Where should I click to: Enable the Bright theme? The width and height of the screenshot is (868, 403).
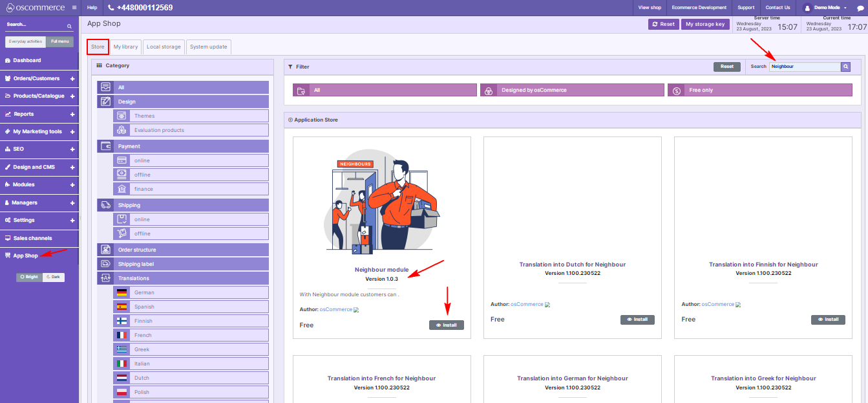point(29,277)
